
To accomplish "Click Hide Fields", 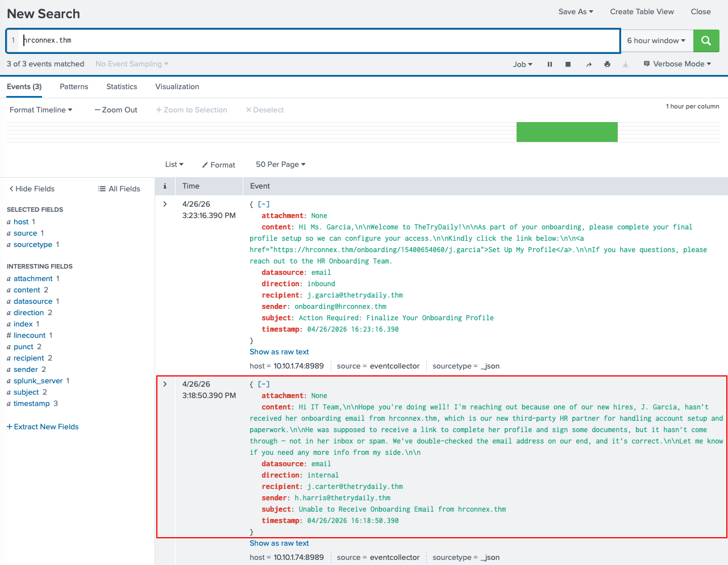I will pyautogui.click(x=32, y=189).
